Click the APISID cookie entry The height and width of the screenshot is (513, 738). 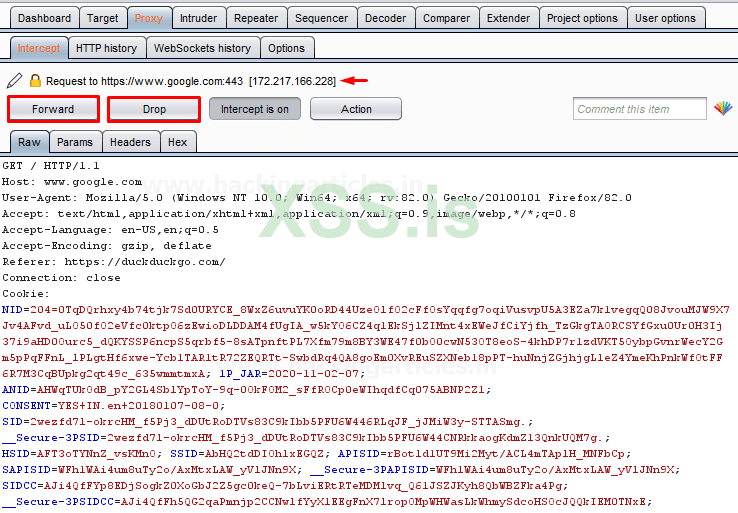[484, 454]
